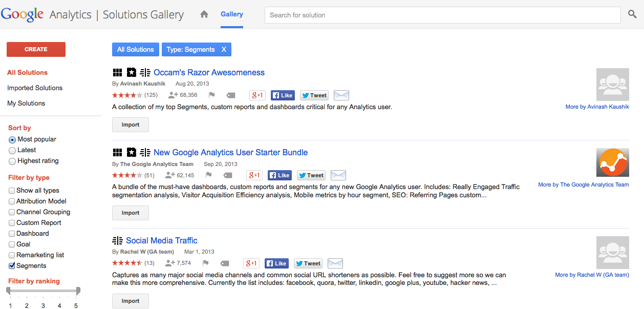Select Highest rating sort option
The image size is (644, 309).
12,161
